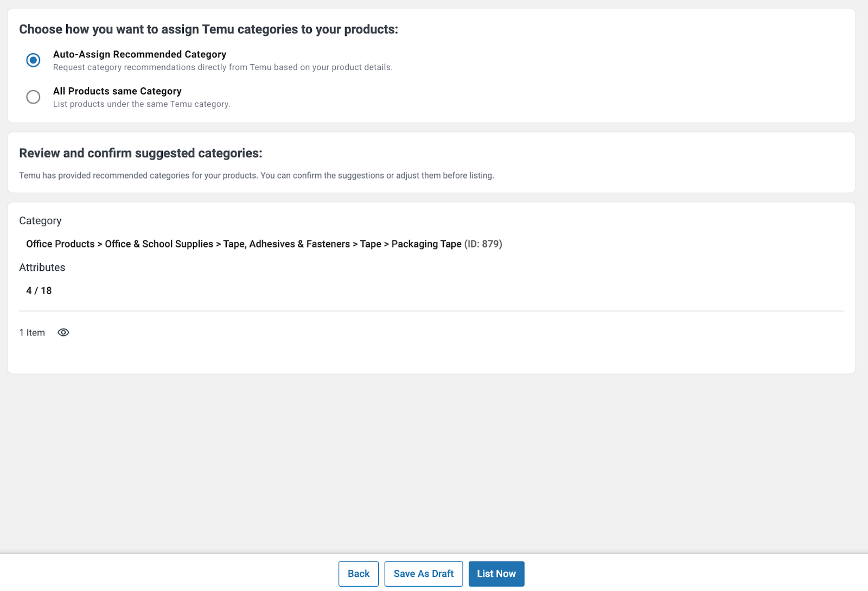This screenshot has height=591, width=868.
Task: Select Auto-Assign Recommended Category radio button
Action: pyautogui.click(x=33, y=60)
